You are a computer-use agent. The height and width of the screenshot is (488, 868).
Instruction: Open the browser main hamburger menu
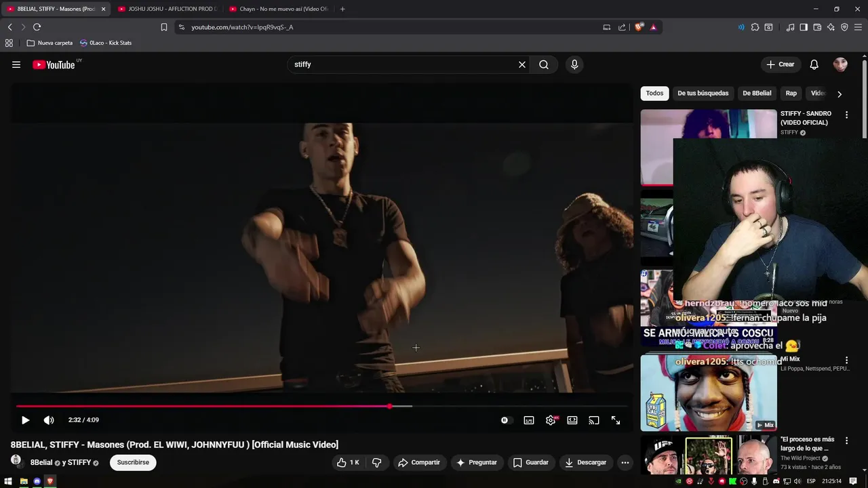pos(858,27)
